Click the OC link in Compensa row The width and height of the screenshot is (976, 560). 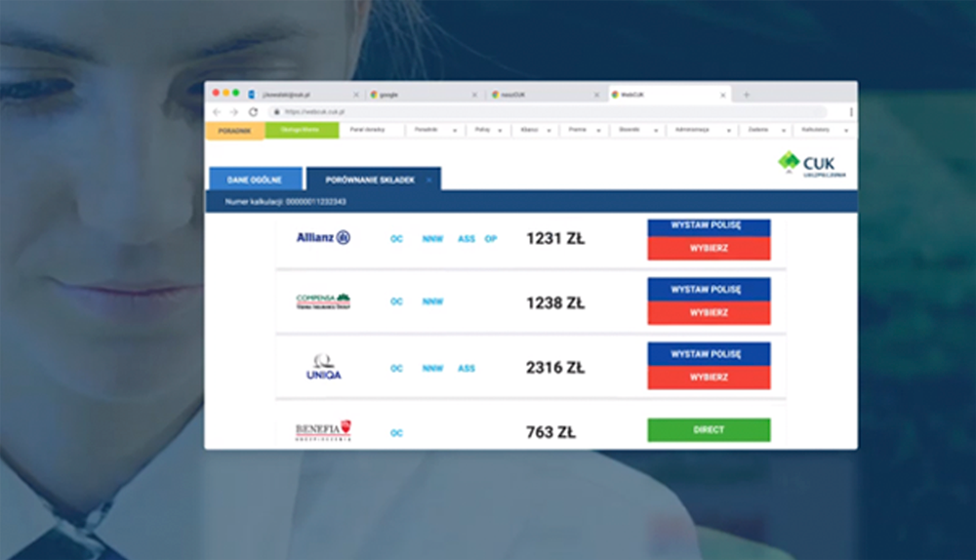pyautogui.click(x=396, y=301)
